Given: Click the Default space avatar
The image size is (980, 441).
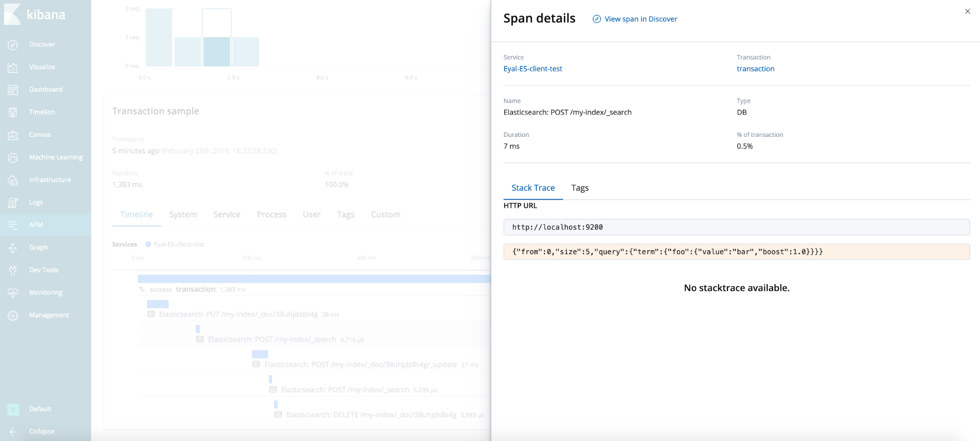Looking at the screenshot, I should click(13, 409).
